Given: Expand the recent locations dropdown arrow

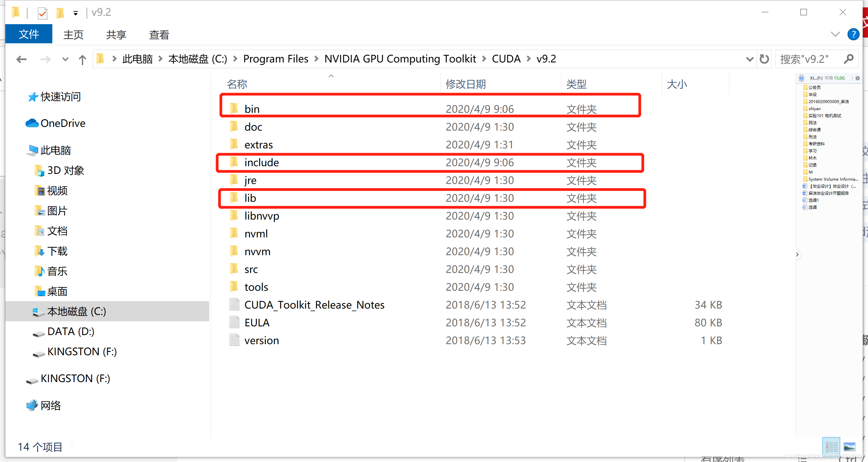Looking at the screenshot, I should tap(65, 60).
